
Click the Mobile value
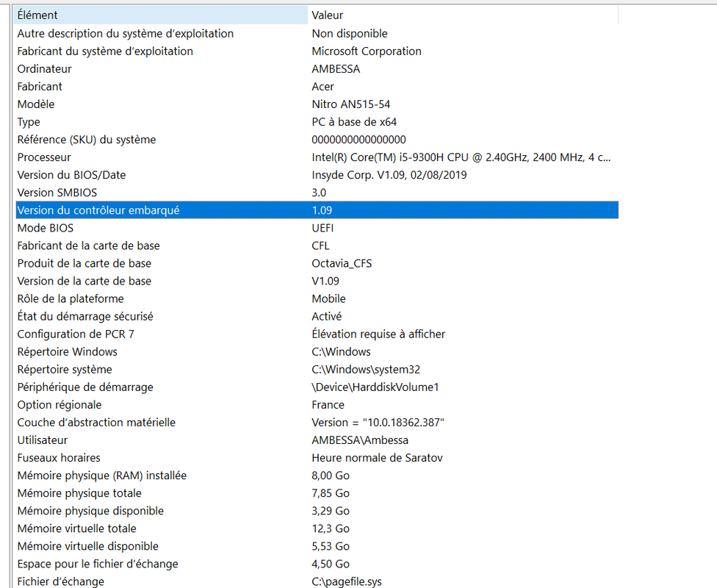tap(329, 299)
